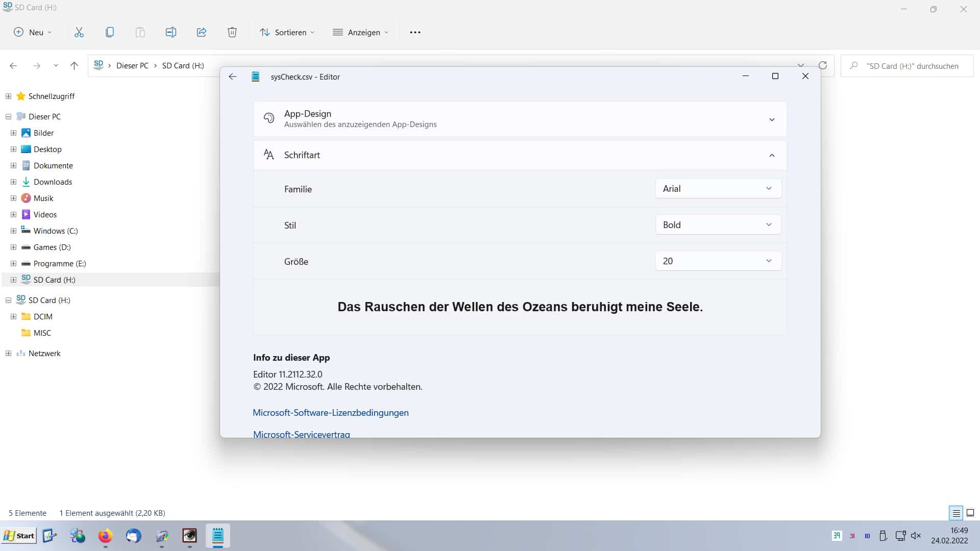Expand the DCIM folder node
Screen dimensions: 980x551
click(13, 316)
